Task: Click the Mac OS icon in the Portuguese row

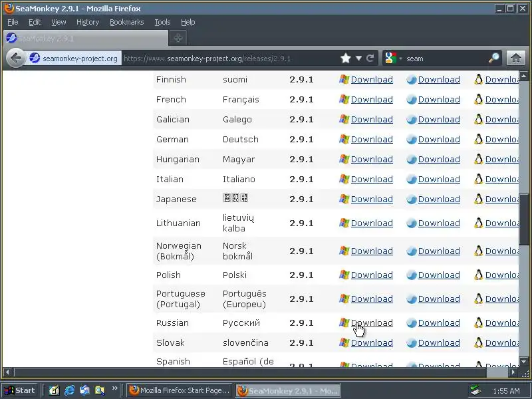Action: coord(411,299)
